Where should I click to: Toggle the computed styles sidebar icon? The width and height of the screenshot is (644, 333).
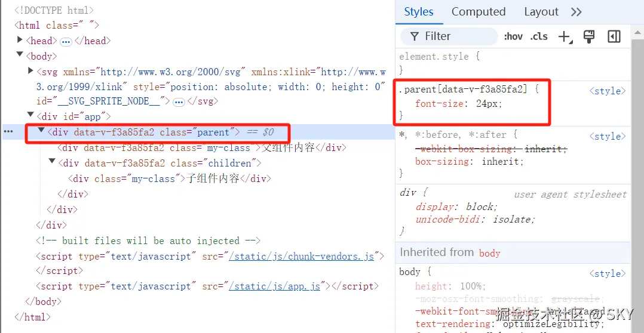click(x=614, y=36)
